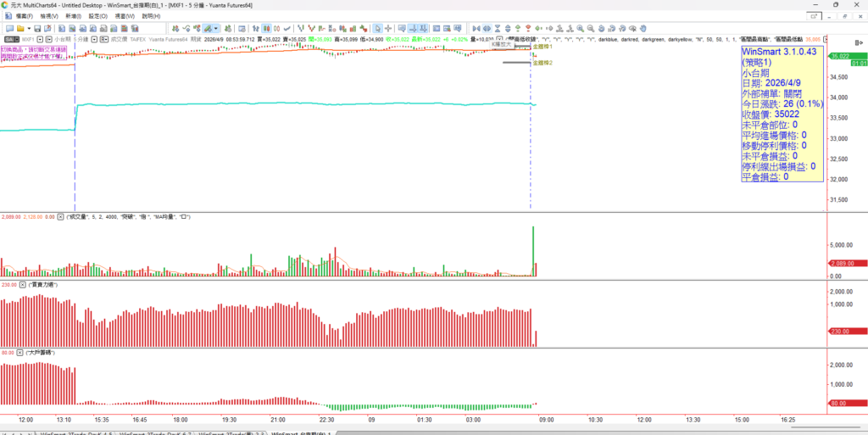868x435 pixels.
Task: Expand the 5 分鐘 resolution dropdown
Action: (x=94, y=39)
